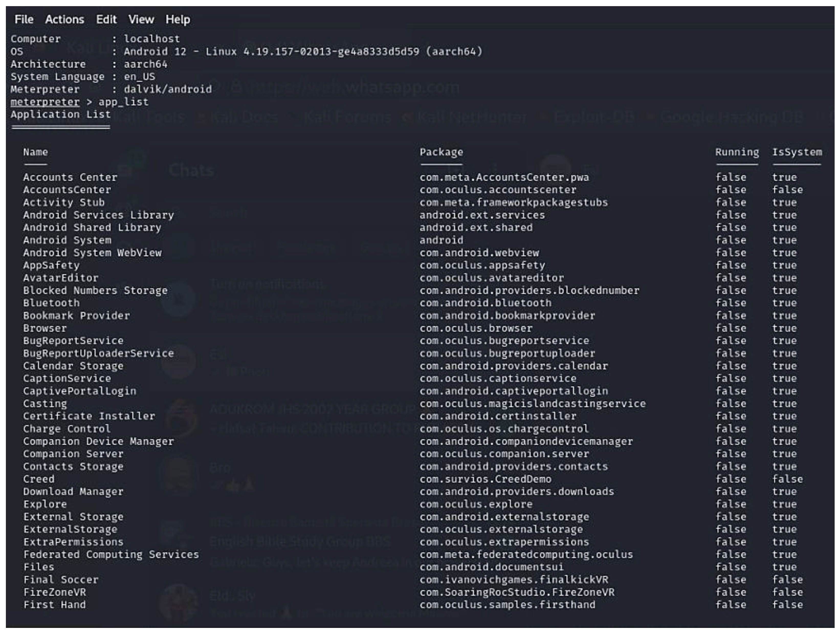The width and height of the screenshot is (840, 633).
Task: Open the View menu
Action: click(141, 19)
